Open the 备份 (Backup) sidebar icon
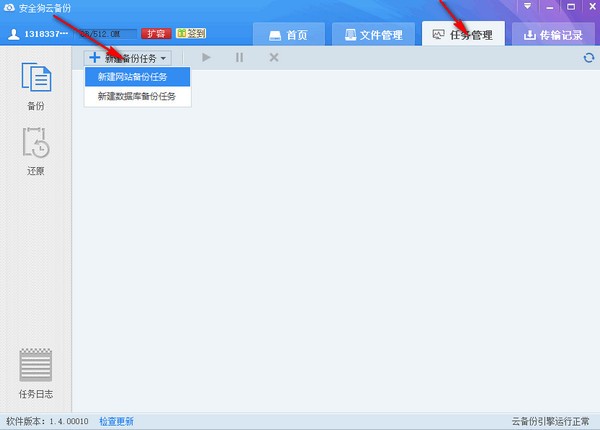Viewport: 600px width, 430px height. 36,86
